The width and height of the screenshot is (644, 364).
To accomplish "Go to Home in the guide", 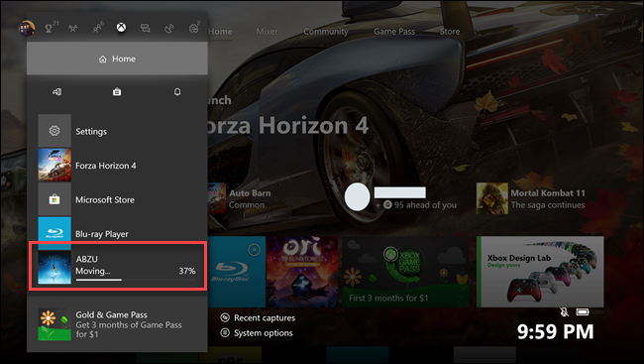I will (117, 59).
